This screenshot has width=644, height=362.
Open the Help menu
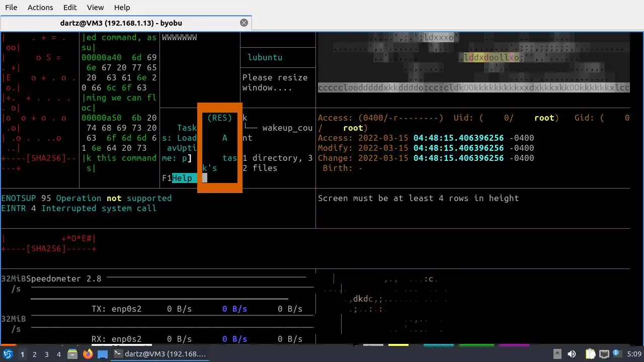click(x=122, y=8)
